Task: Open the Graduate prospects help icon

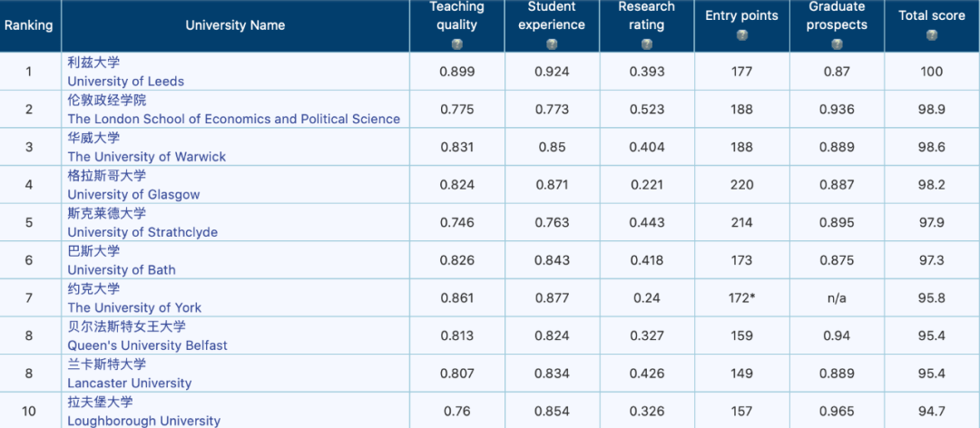Action: click(x=836, y=44)
